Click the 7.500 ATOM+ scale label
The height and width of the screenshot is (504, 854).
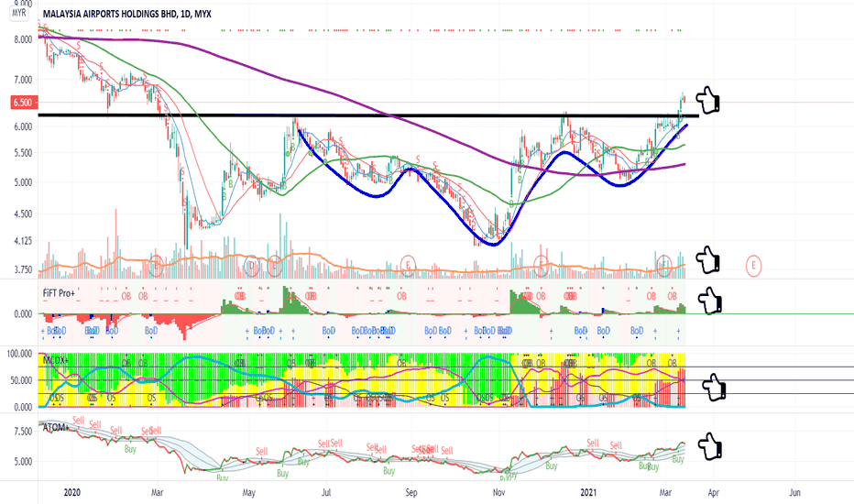point(24,432)
